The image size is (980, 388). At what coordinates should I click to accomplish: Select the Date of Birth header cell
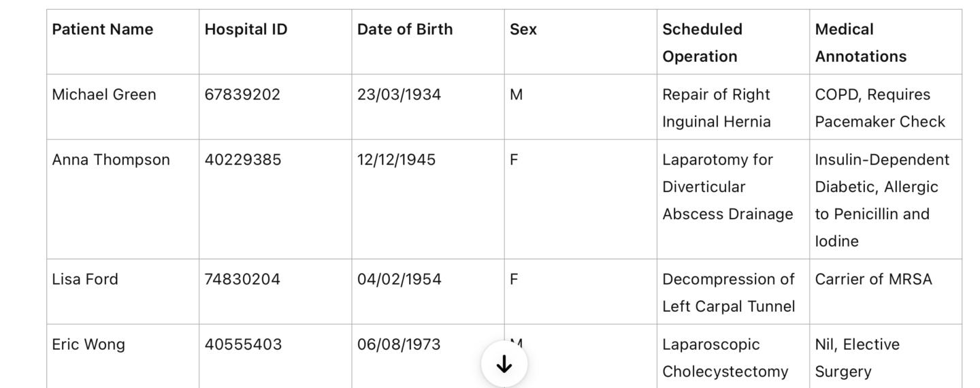click(x=405, y=29)
